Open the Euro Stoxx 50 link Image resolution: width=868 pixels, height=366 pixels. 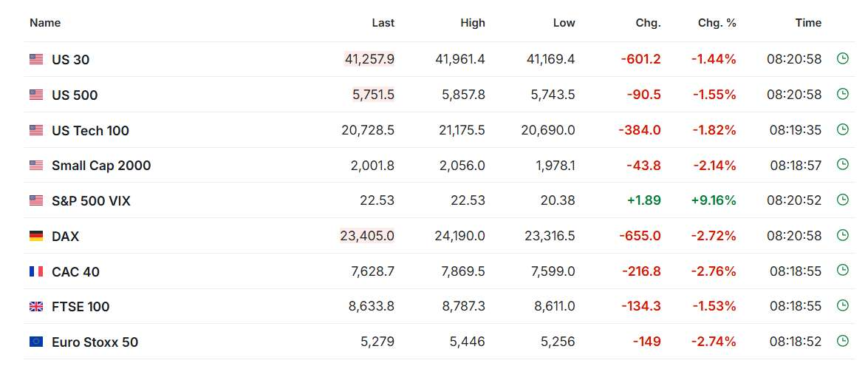coord(95,342)
